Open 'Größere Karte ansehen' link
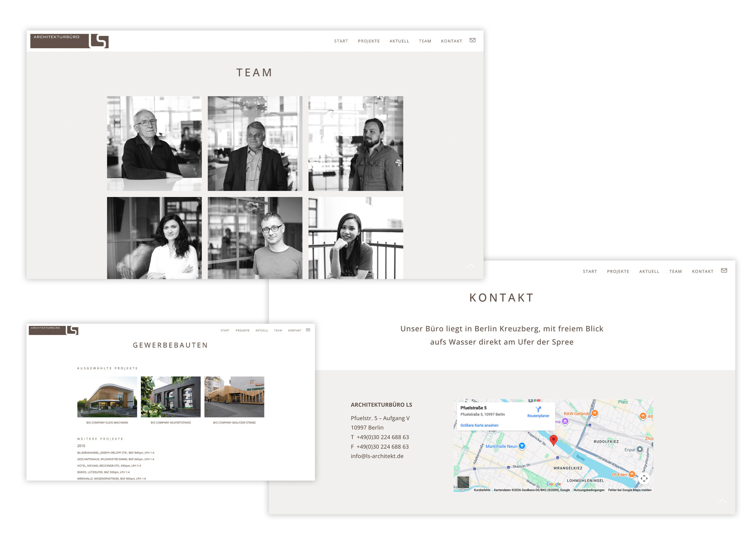Screen dimensions: 756x535 pyautogui.click(x=479, y=425)
